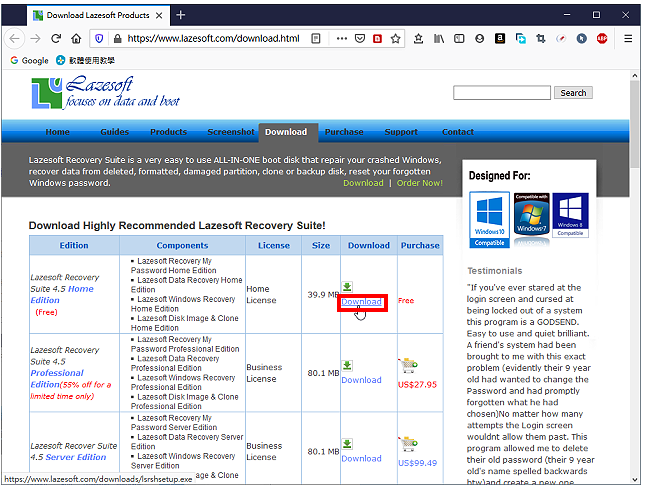Click the shopping cart icon for Server Edition
Screen dimensions: 650x491
408,444
